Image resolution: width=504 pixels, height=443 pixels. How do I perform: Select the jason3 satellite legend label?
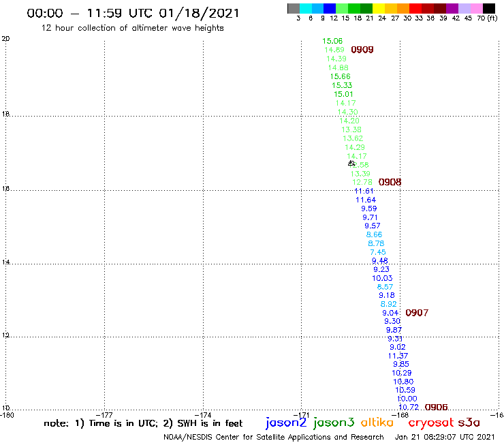coord(334,423)
